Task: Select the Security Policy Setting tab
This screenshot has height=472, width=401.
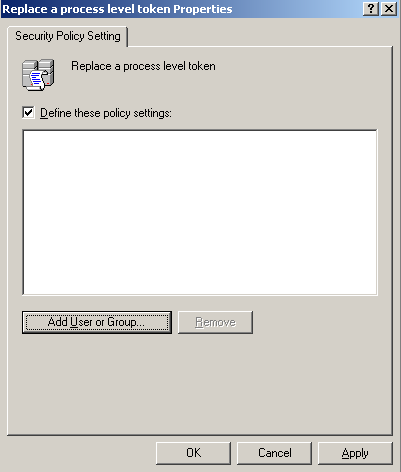Action: [x=68, y=36]
